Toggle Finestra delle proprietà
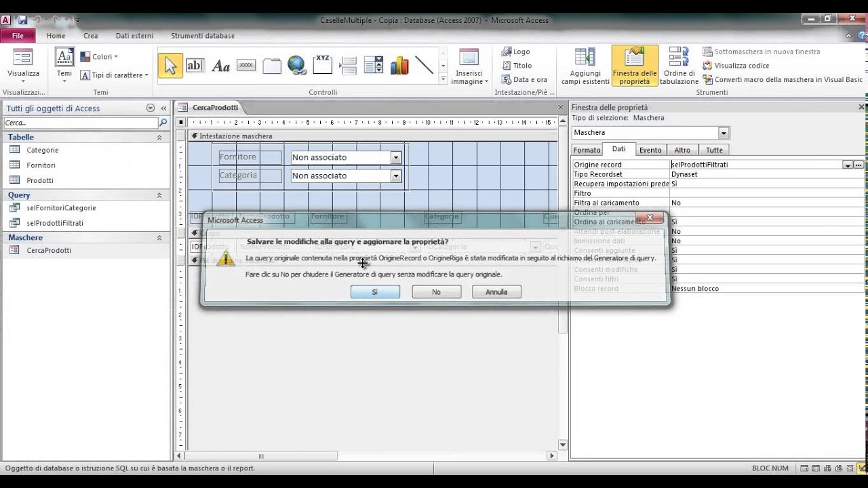Screen dimensions: 868x488 pyautogui.click(x=635, y=66)
